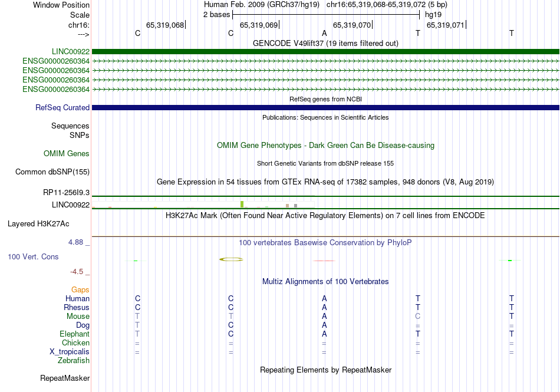Click the hg19 label beside scale bar
Screen dimensions: 560x392
[x=433, y=15]
